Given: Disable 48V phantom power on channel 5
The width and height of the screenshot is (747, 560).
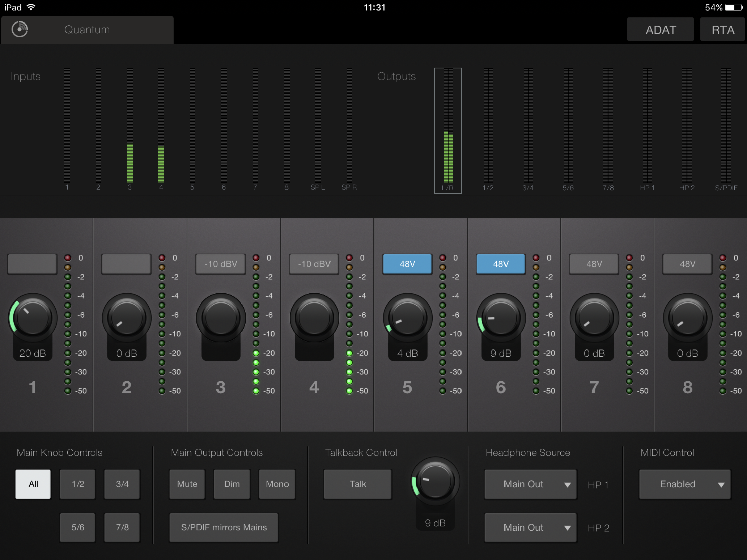Looking at the screenshot, I should 407,264.
